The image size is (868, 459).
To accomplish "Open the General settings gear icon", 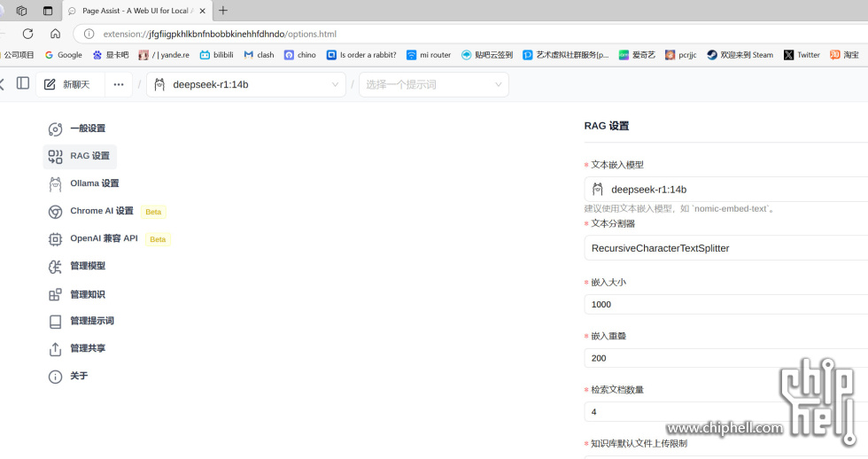I will pyautogui.click(x=55, y=129).
